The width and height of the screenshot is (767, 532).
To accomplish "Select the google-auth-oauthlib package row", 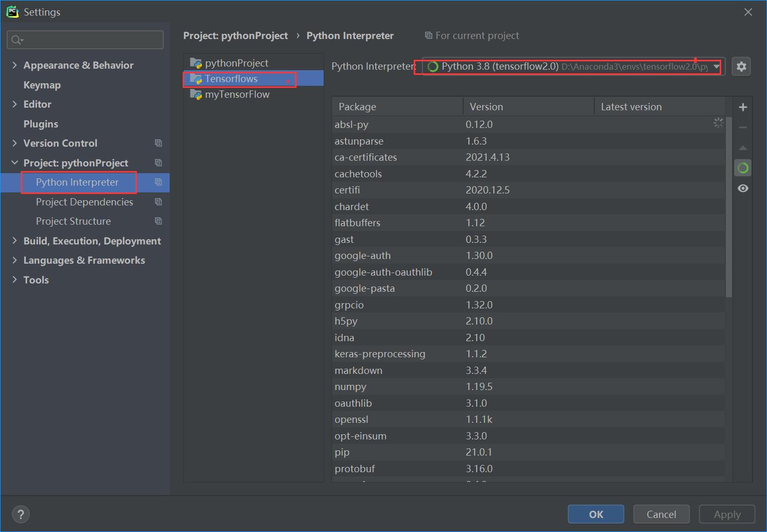I will point(528,272).
